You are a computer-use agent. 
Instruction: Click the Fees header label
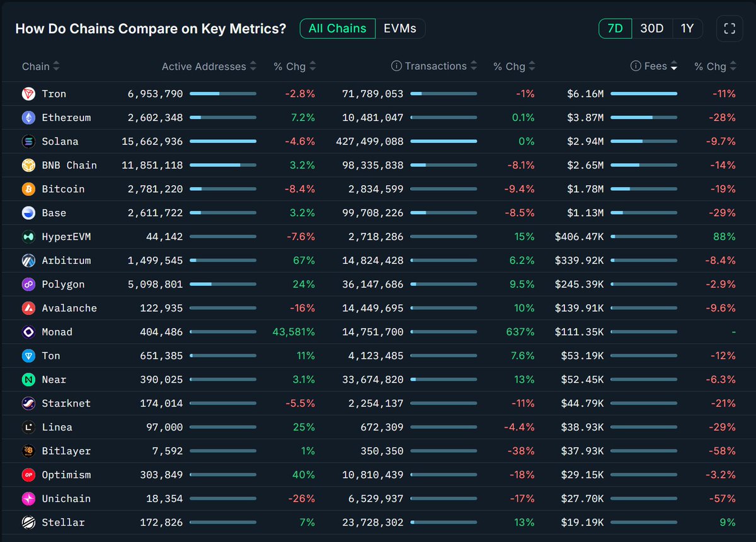(x=656, y=66)
